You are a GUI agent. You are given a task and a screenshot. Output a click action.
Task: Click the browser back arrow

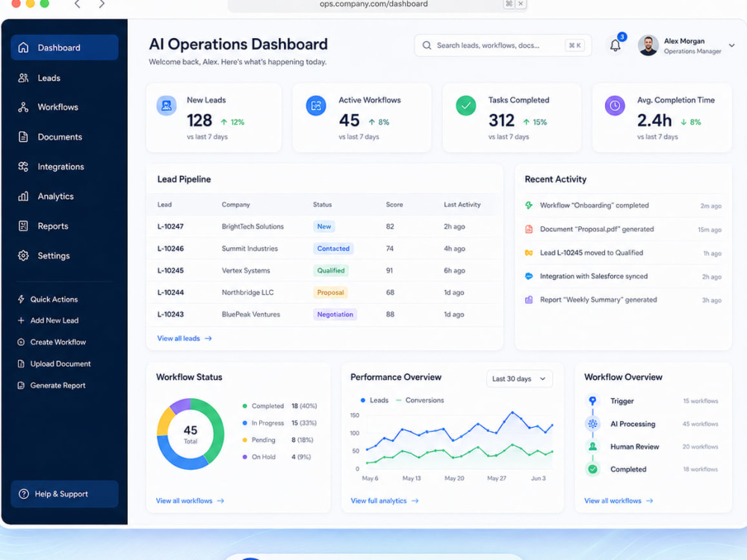pyautogui.click(x=77, y=4)
